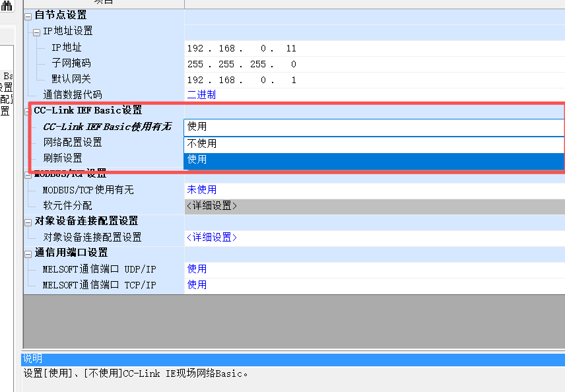Select MELSOFT通信端口 TCP/IP label

click(x=100, y=285)
